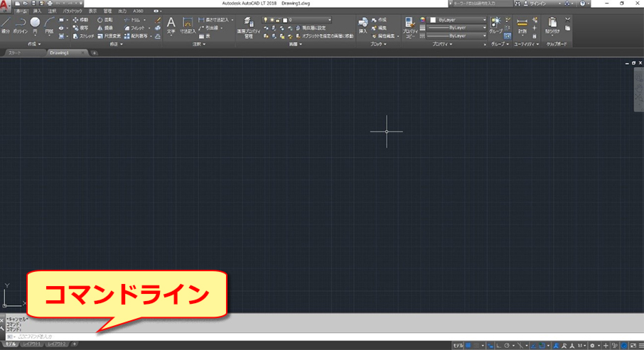Click the Group (グループ) icon
The image size is (644, 350).
point(495,25)
